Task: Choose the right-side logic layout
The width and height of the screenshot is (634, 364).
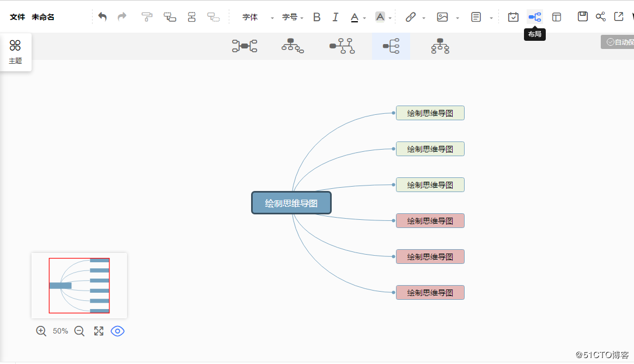Action: [x=391, y=46]
